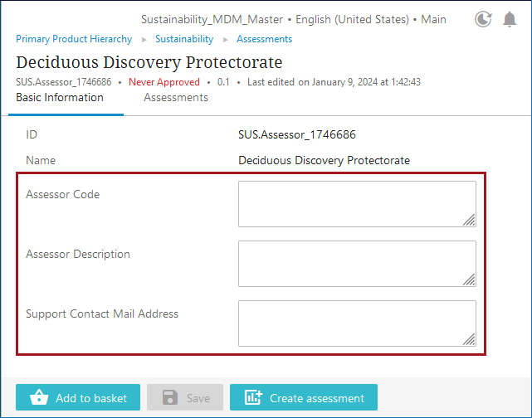Switch to the Basic Information tab
Image resolution: width=532 pixels, height=418 pixels.
pyautogui.click(x=60, y=98)
